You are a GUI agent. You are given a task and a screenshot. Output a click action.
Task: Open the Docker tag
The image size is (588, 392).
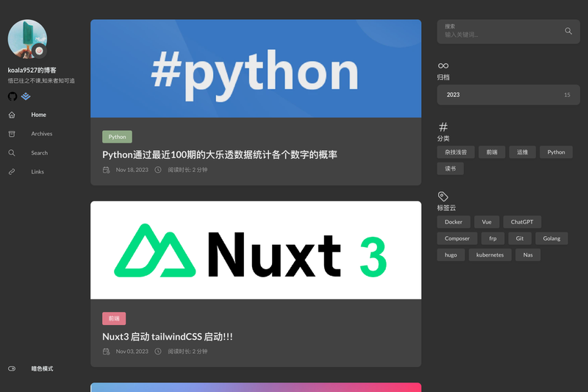click(453, 222)
